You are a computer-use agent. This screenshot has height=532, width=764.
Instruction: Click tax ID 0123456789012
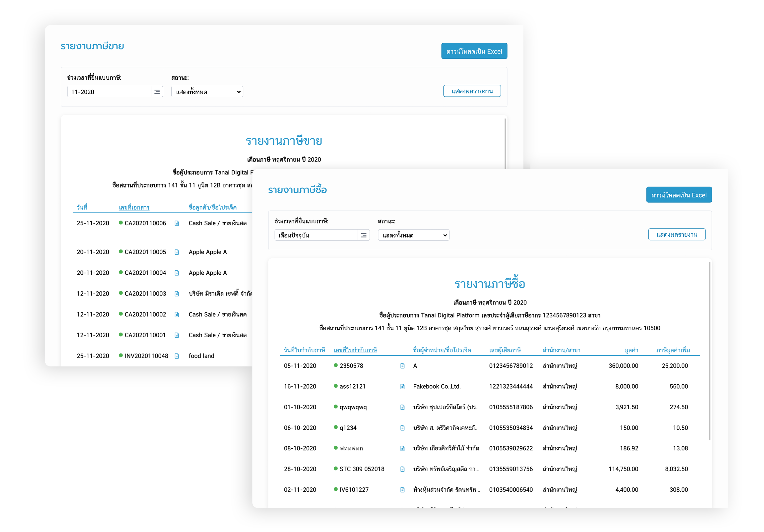click(x=511, y=366)
